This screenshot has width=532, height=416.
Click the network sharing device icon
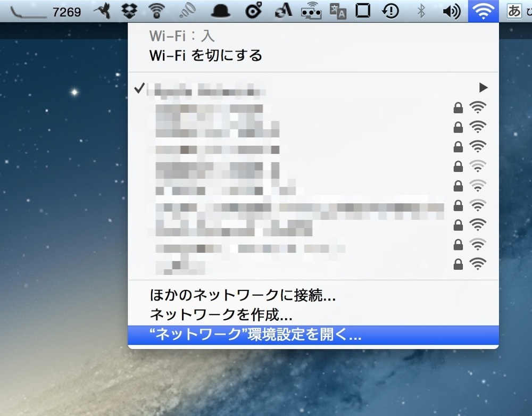point(311,11)
